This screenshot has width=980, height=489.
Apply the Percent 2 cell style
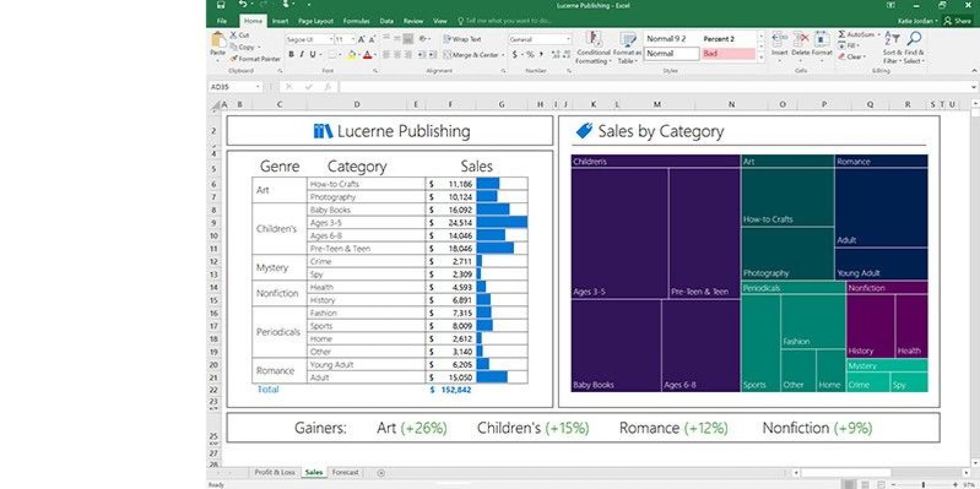(x=728, y=39)
